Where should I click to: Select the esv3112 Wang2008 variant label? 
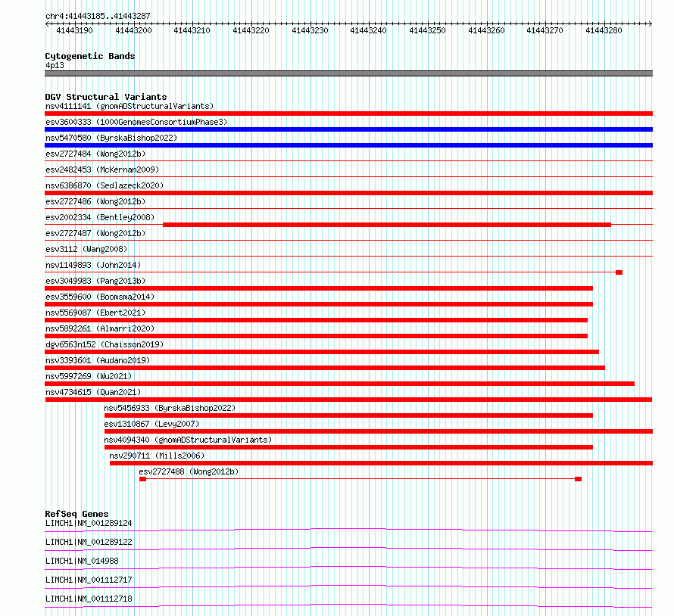[x=86, y=249]
